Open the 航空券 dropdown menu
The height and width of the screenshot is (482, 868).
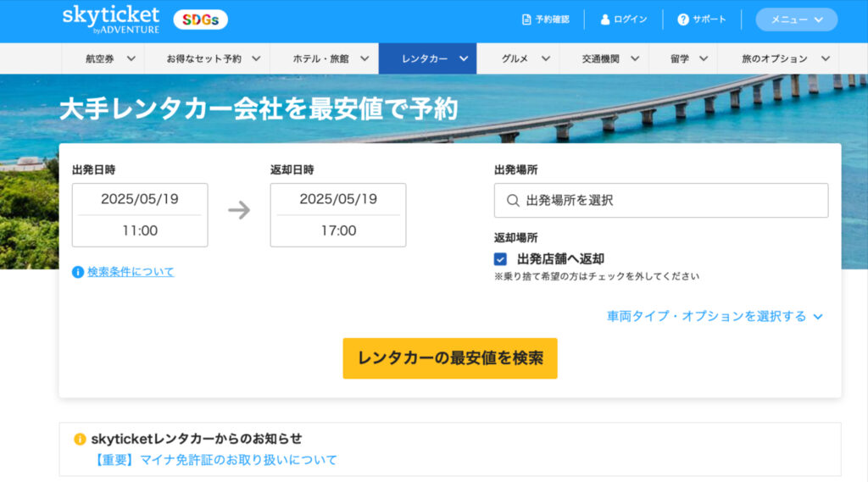coord(109,58)
